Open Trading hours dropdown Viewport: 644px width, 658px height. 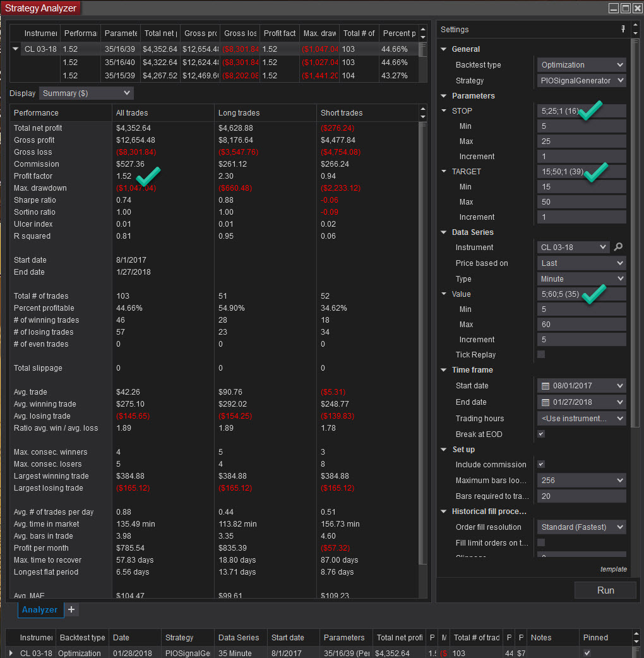point(581,419)
